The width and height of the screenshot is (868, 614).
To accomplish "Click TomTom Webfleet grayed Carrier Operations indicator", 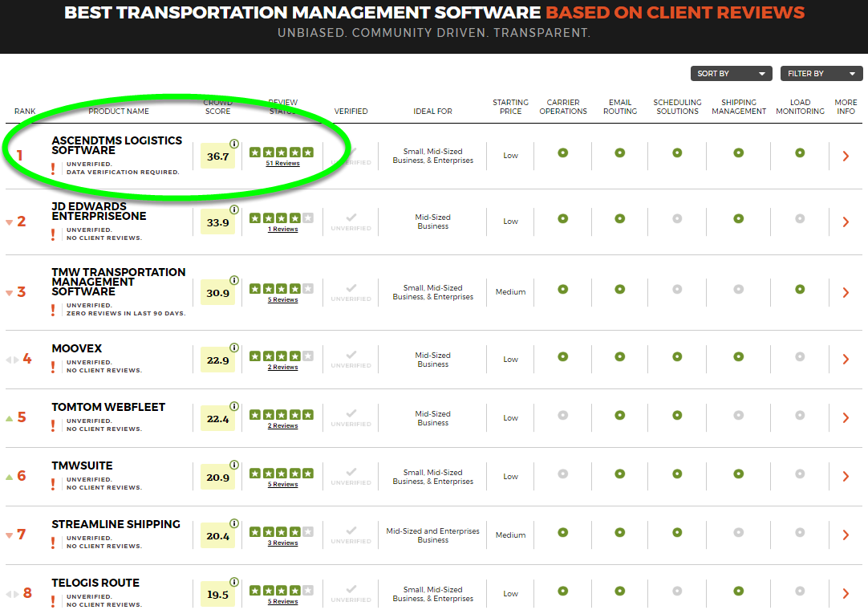I will pyautogui.click(x=562, y=415).
